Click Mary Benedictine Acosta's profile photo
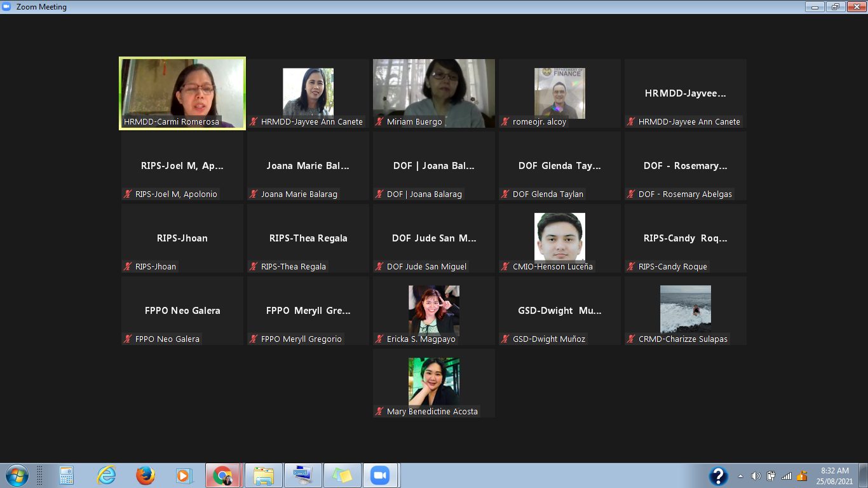This screenshot has height=488, width=868. (434, 381)
